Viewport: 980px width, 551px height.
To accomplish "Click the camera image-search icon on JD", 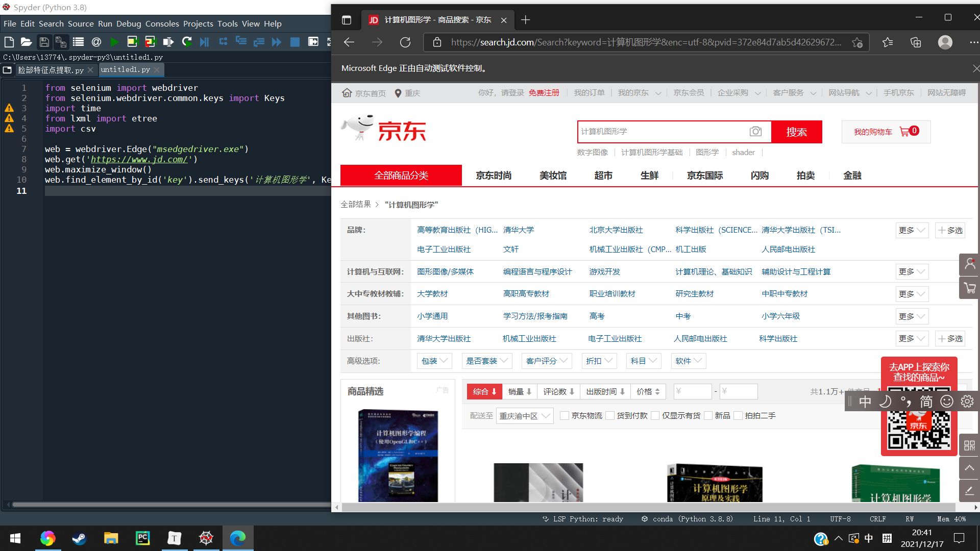I will [755, 132].
